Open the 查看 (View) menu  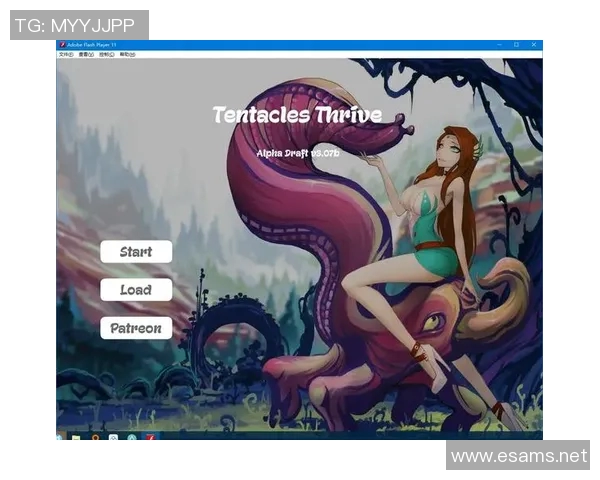(x=87, y=54)
